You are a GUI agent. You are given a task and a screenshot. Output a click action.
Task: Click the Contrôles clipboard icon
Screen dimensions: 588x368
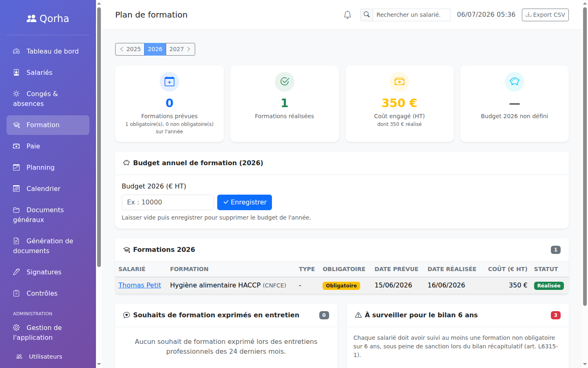[x=16, y=293]
